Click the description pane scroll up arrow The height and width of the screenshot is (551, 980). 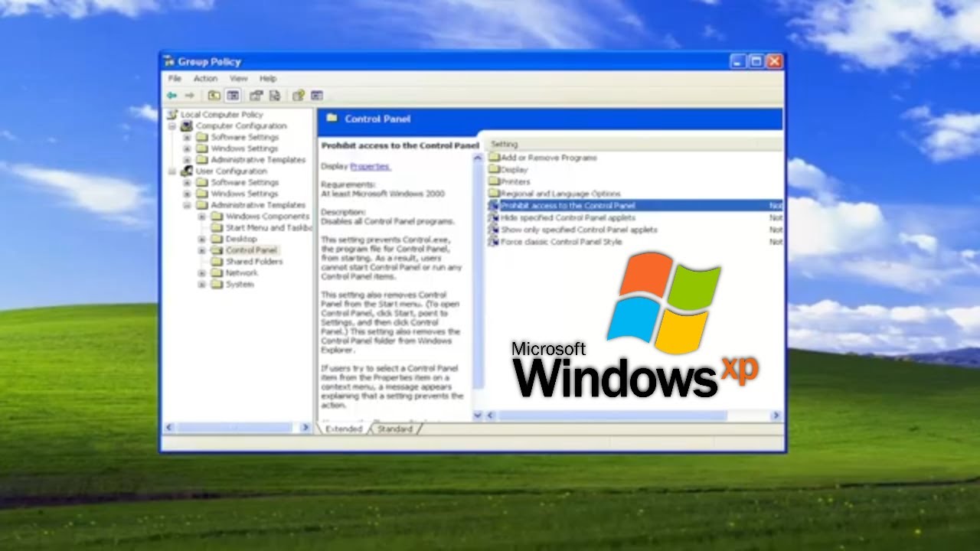pyautogui.click(x=478, y=158)
